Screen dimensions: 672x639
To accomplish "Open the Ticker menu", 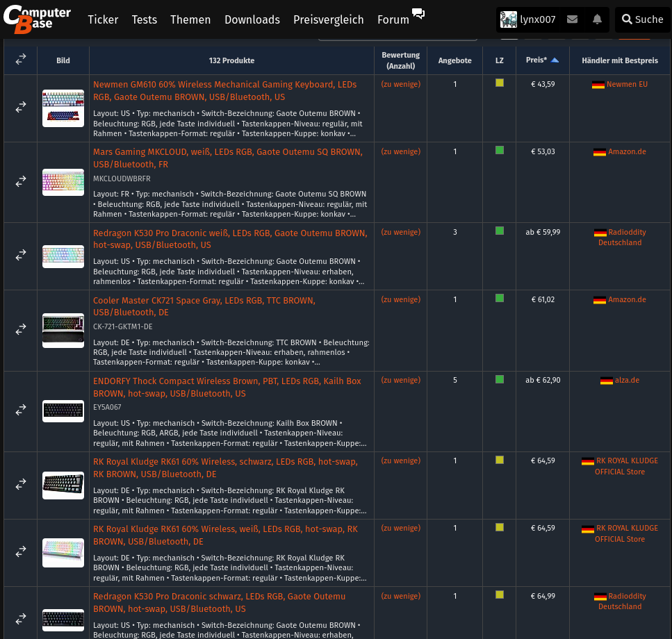I will click(103, 19).
